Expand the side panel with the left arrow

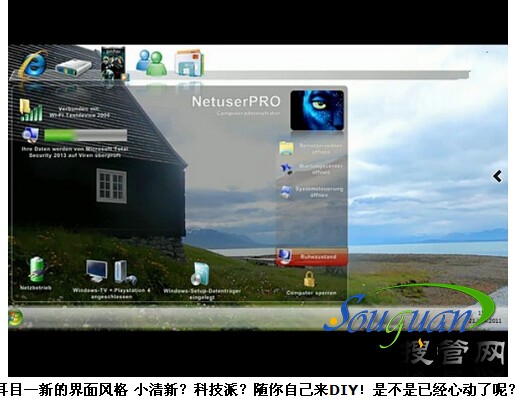coord(497,176)
